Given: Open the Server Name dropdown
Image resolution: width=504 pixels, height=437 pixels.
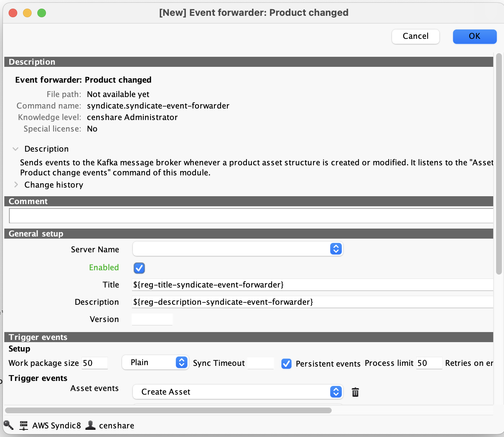Looking at the screenshot, I should pos(238,249).
